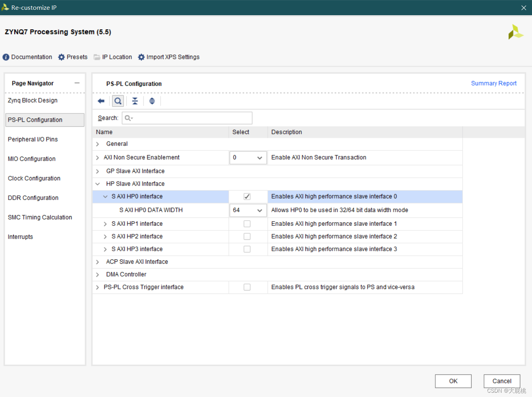Uncheck S AXI HP0 interface checkbox
Image resolution: width=532 pixels, height=397 pixels.
[x=247, y=197]
